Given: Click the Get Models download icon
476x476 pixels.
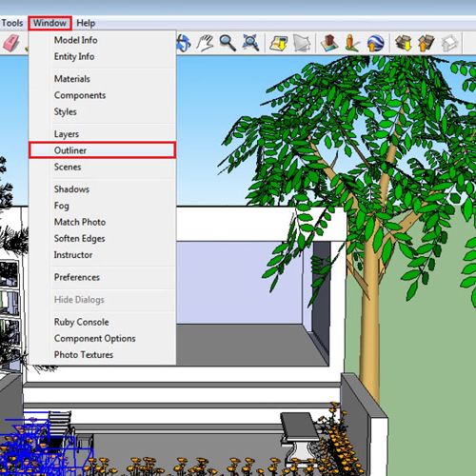Looking at the screenshot, I should (404, 43).
